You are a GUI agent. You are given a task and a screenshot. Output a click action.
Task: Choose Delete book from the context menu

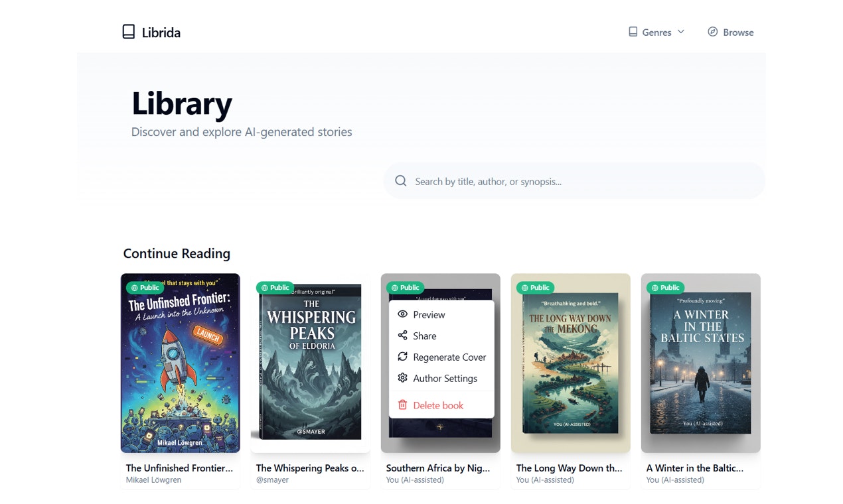pos(439,404)
